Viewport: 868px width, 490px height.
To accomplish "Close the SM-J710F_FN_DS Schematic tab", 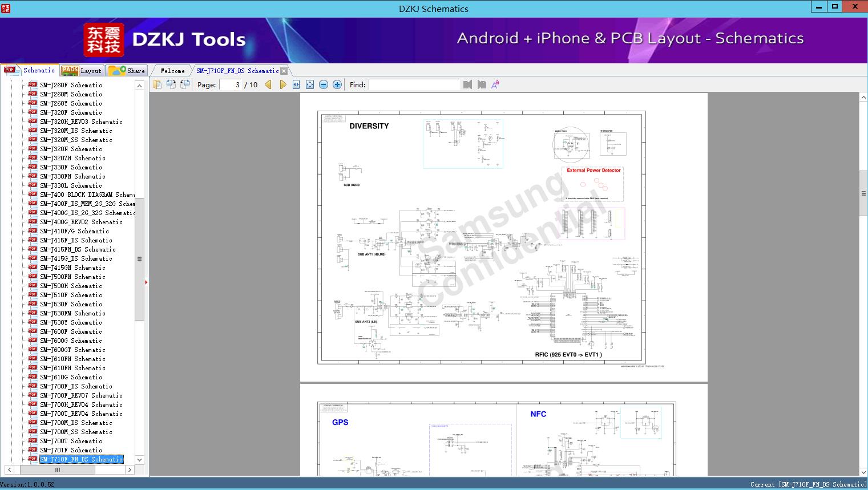I will click(x=284, y=71).
